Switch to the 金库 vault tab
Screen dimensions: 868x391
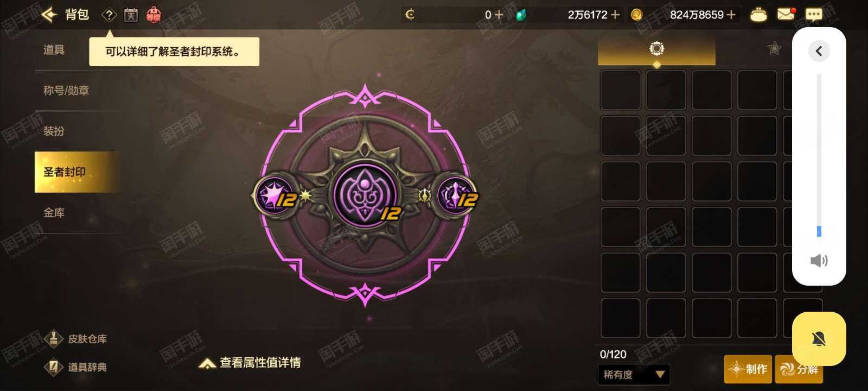54,212
